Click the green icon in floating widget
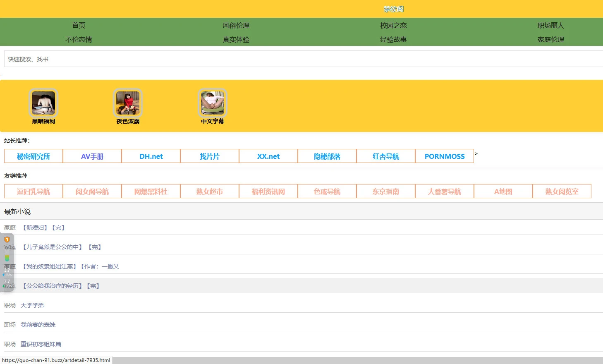The width and height of the screenshot is (603, 364). 7,258
